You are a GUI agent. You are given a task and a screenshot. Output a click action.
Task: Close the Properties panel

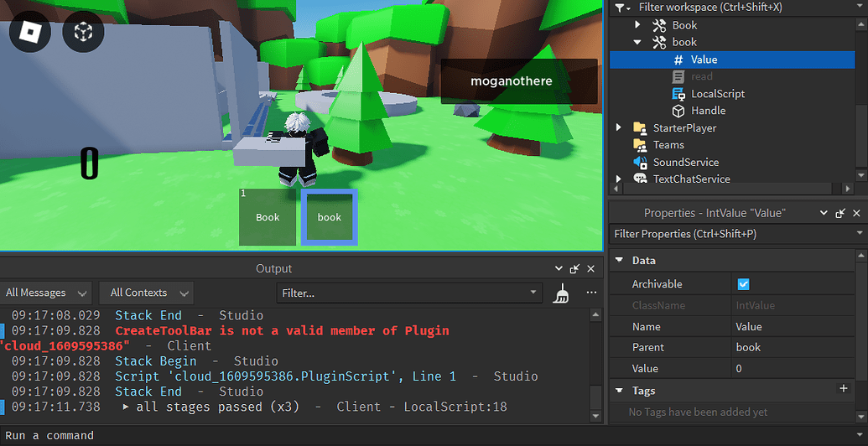856,213
